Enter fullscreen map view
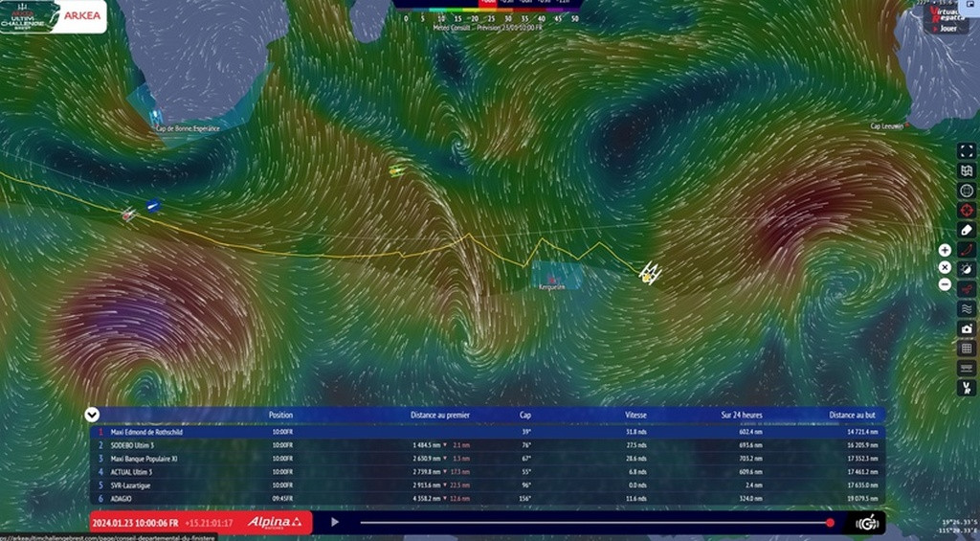 pyautogui.click(x=967, y=150)
